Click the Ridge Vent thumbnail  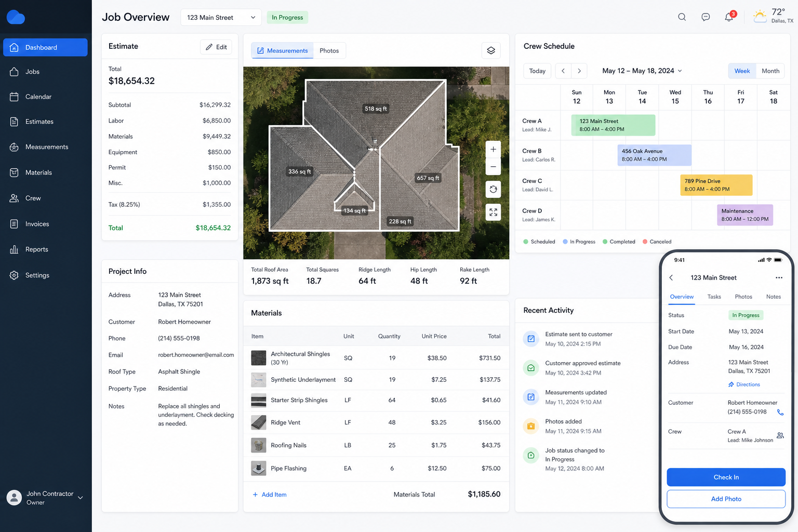pos(259,422)
